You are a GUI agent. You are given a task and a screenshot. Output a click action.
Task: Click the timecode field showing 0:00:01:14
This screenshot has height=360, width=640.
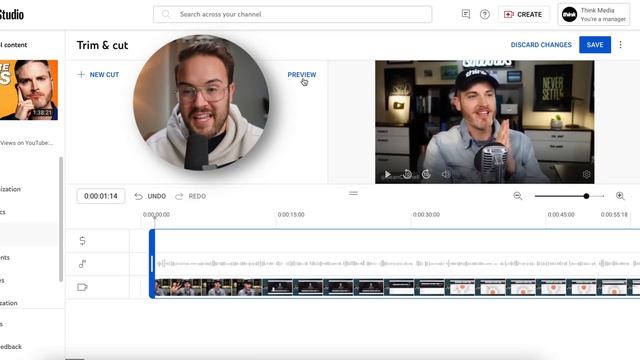click(101, 196)
